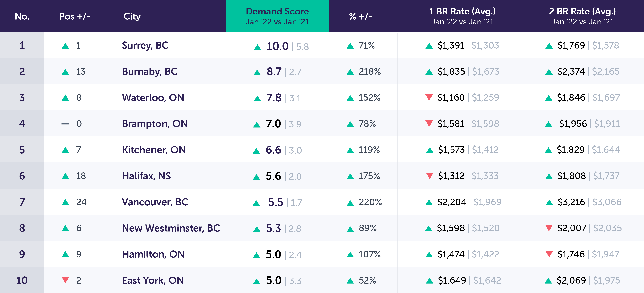Viewport: 644px width, 293px height.
Task: Click the green up arrow beside Surrey's position change
Action: pos(65,46)
